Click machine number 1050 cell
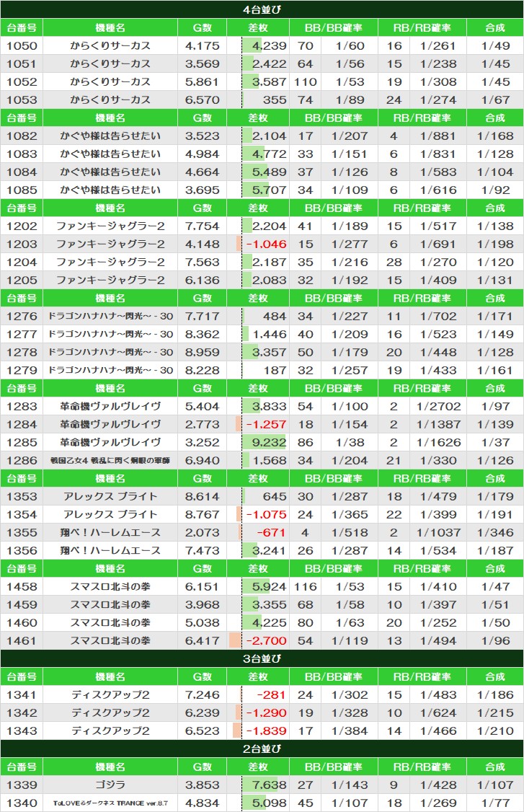The image size is (524, 812). pyautogui.click(x=22, y=45)
